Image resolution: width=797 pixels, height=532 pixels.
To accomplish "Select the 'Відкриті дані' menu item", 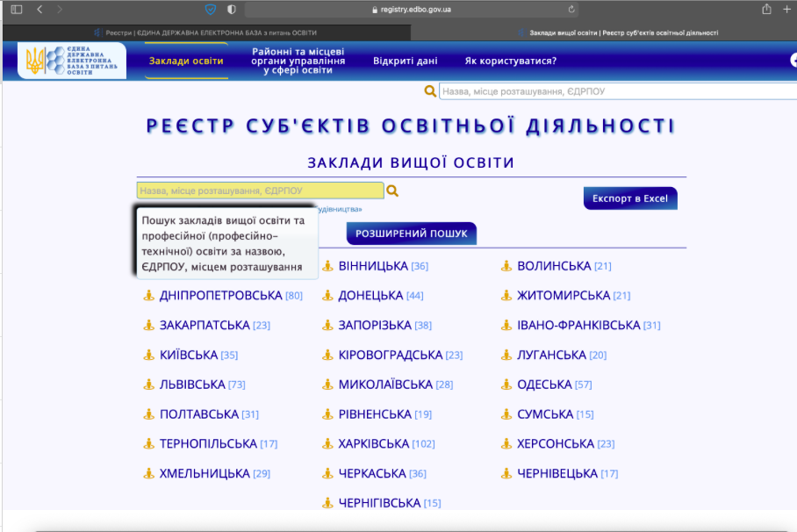I will pos(405,61).
